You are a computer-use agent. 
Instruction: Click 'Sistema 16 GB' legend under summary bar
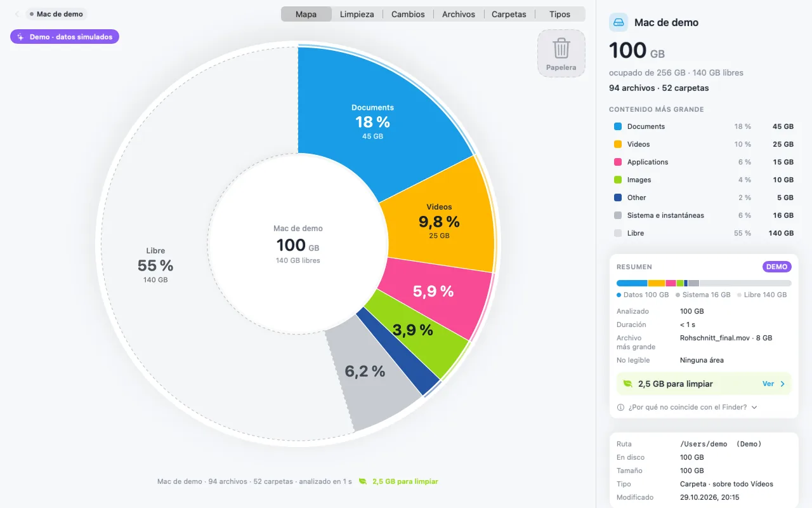point(703,295)
